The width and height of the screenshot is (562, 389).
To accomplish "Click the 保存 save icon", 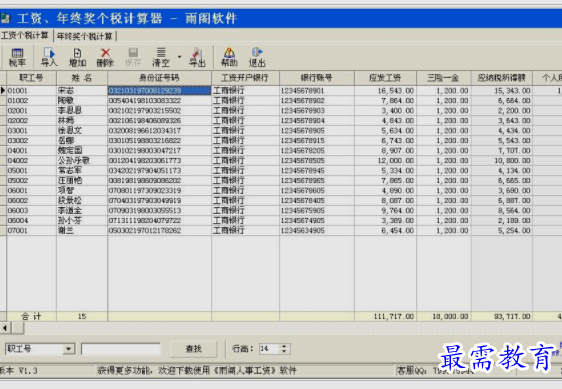I will [133, 57].
